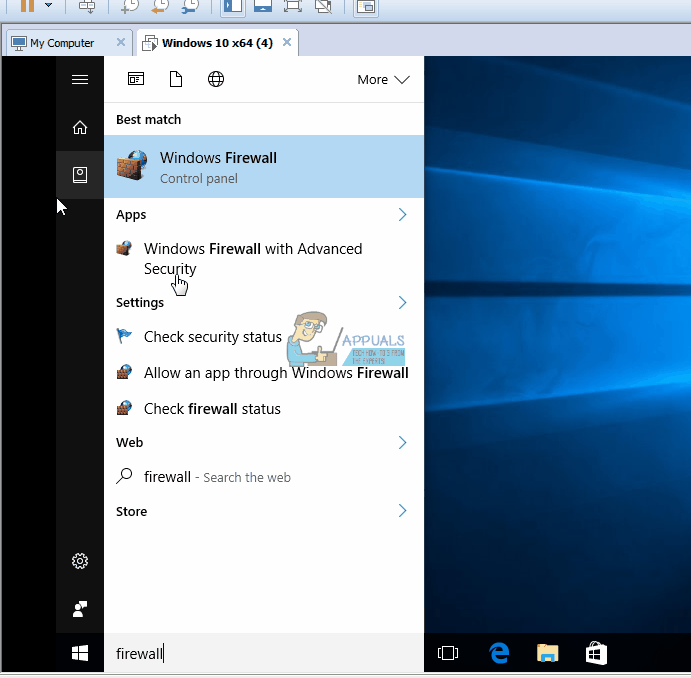Expand the Settings results chevron
This screenshot has width=691, height=678.
pyautogui.click(x=402, y=302)
